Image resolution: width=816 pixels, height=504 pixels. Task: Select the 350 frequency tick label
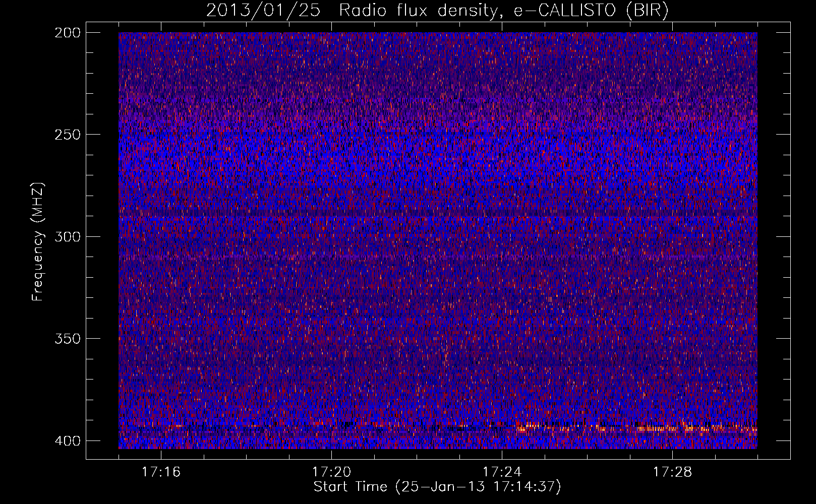pos(67,338)
